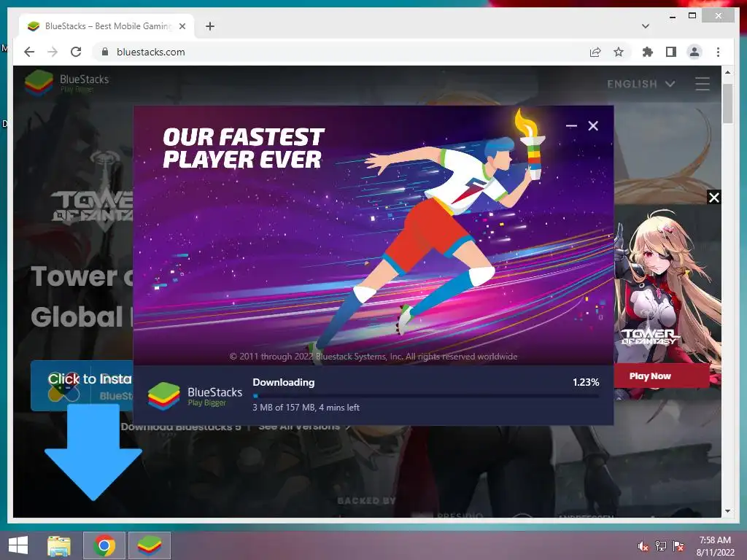Click the Downloading status label
747x560 pixels.
click(284, 382)
